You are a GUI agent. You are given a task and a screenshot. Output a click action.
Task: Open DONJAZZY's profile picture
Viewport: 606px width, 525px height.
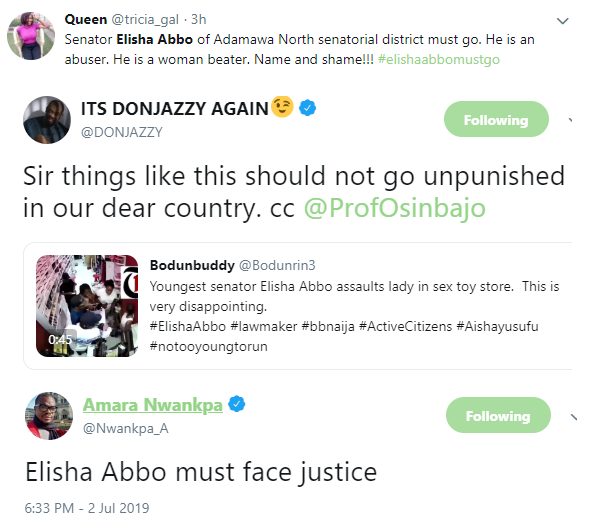[48, 121]
